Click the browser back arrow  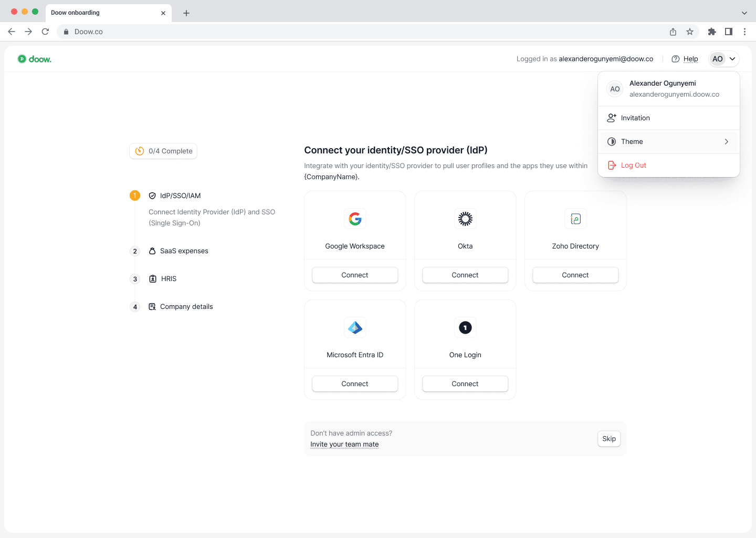(12, 32)
